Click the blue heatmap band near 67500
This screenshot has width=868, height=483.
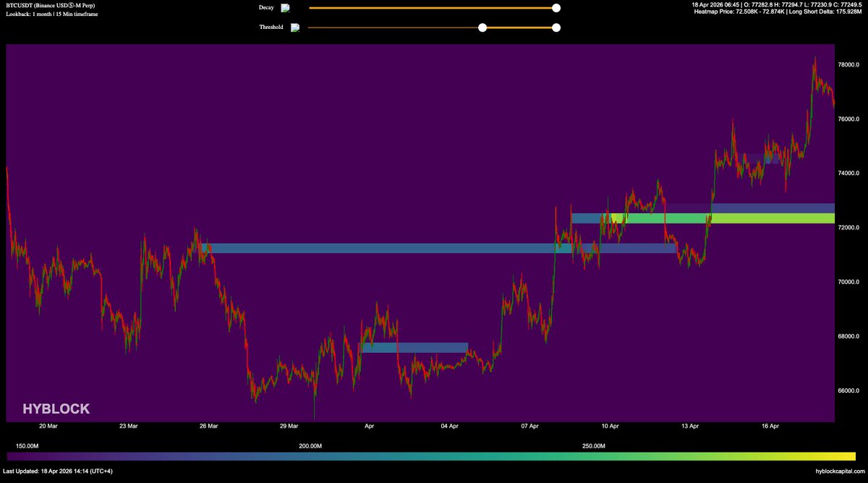(414, 348)
